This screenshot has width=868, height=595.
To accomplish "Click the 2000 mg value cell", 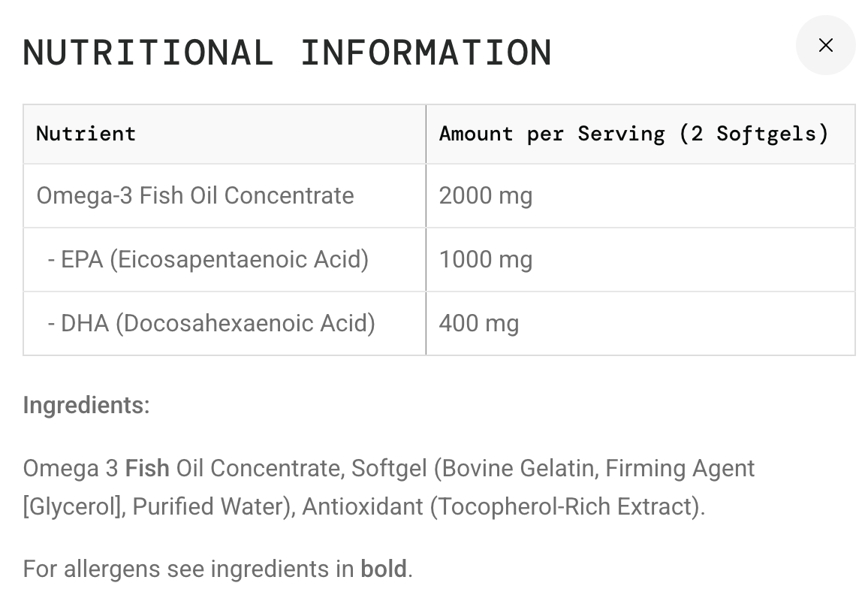I will click(486, 195).
